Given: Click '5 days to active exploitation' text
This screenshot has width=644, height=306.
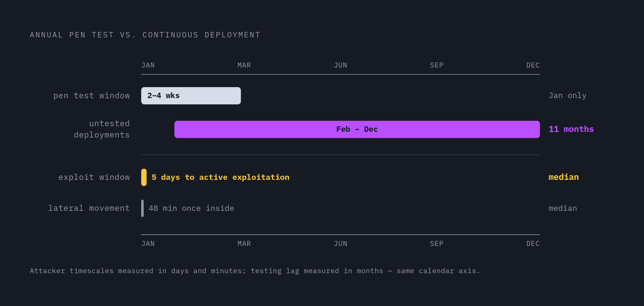Looking at the screenshot, I should [x=220, y=177].
